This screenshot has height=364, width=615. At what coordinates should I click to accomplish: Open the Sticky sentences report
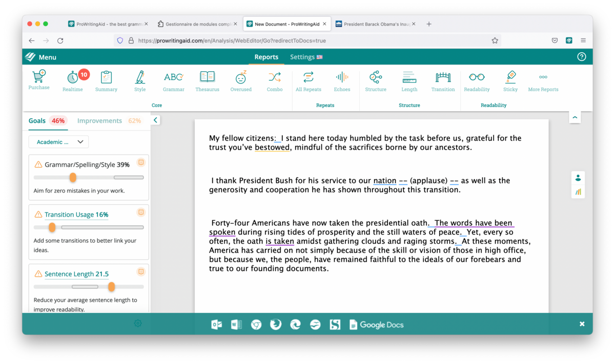(510, 81)
